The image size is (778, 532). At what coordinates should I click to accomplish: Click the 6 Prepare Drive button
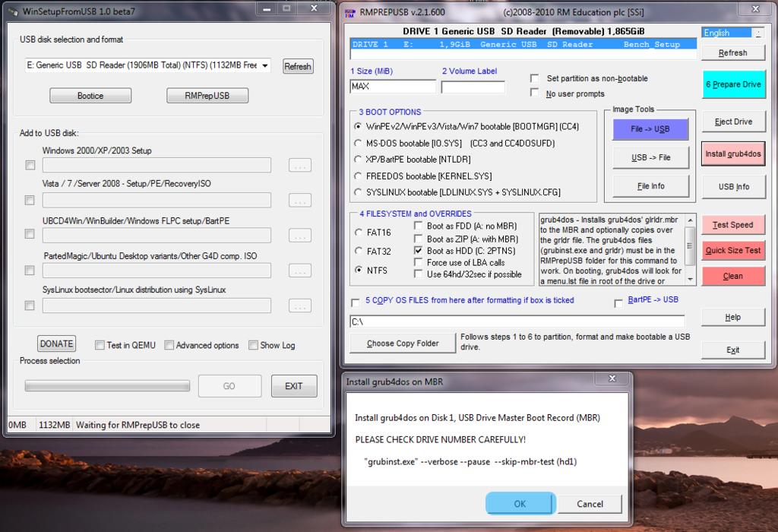(733, 84)
